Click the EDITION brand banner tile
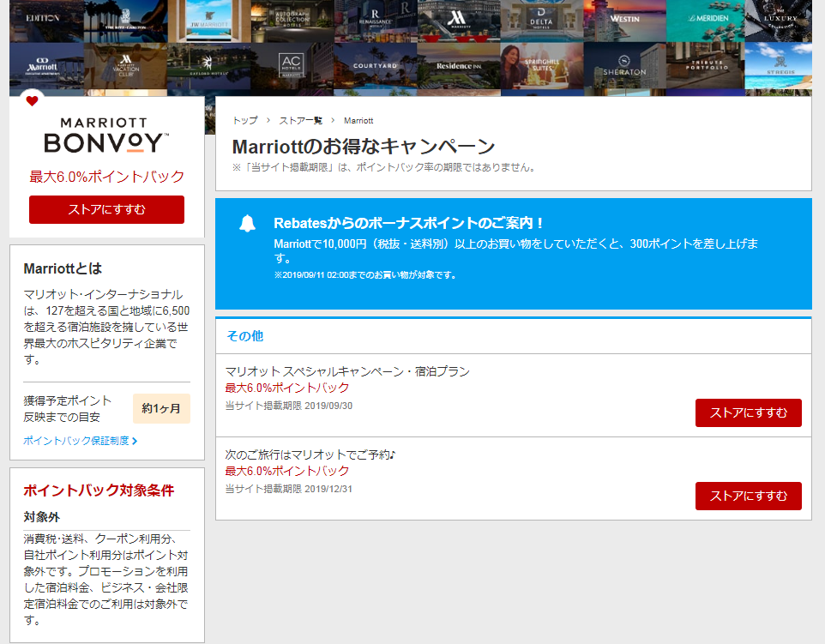 (x=46, y=21)
